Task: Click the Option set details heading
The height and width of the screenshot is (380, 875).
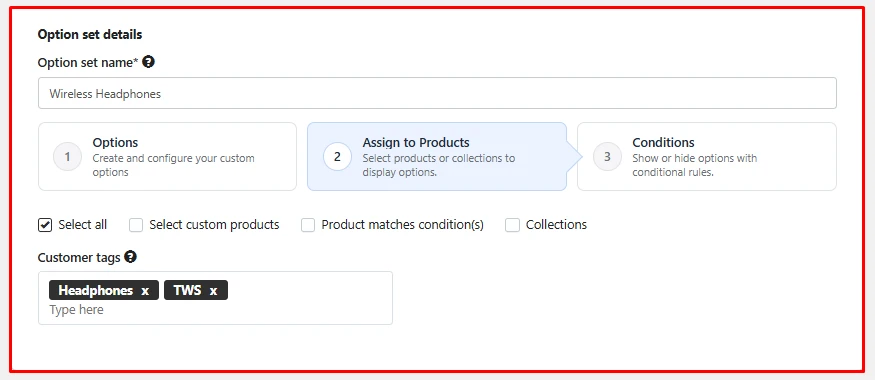Action: point(90,35)
